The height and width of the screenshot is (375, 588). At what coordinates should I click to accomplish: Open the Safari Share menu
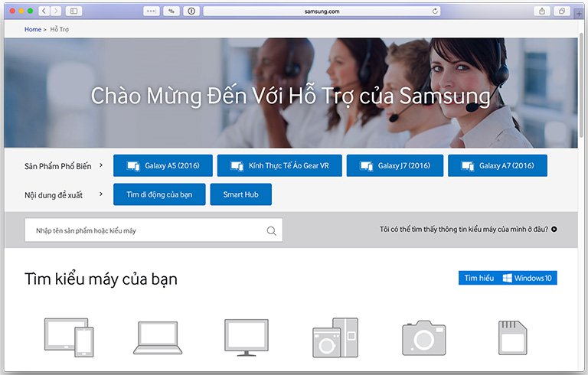(x=542, y=11)
